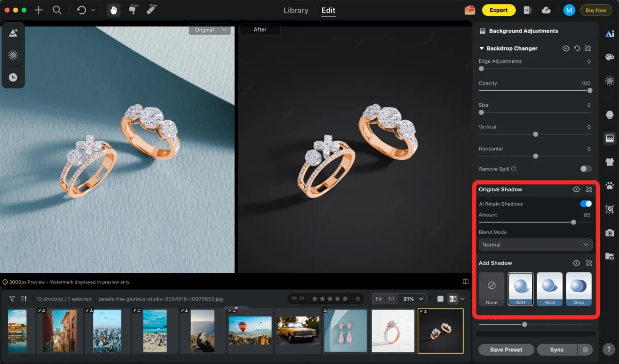Click the magnifier search icon

[x=57, y=10]
